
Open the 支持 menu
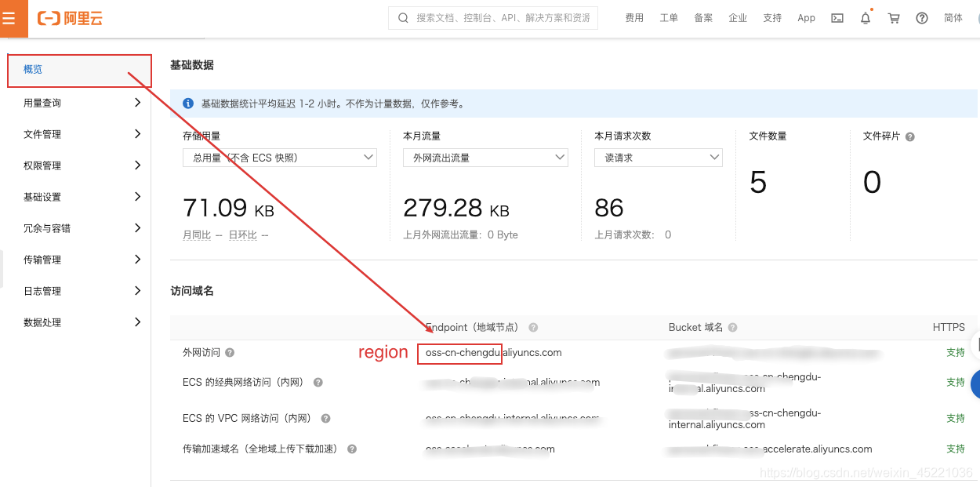772,18
